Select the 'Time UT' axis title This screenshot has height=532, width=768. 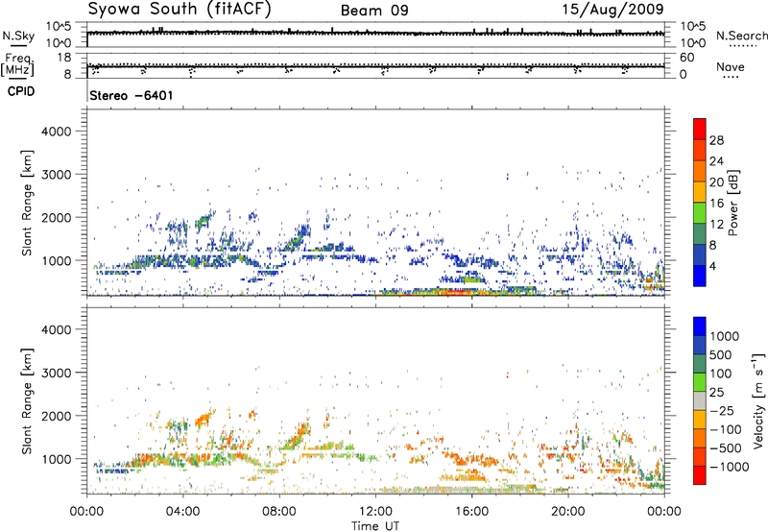coord(375,526)
